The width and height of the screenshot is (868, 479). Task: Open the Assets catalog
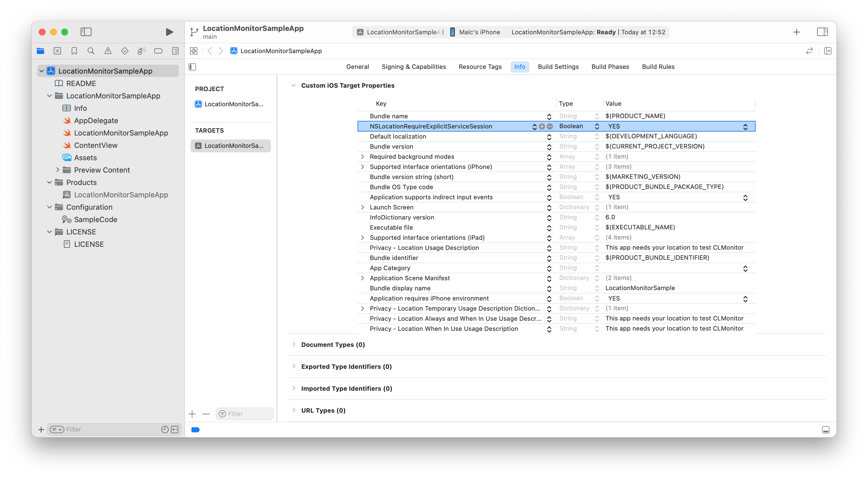[x=85, y=157]
